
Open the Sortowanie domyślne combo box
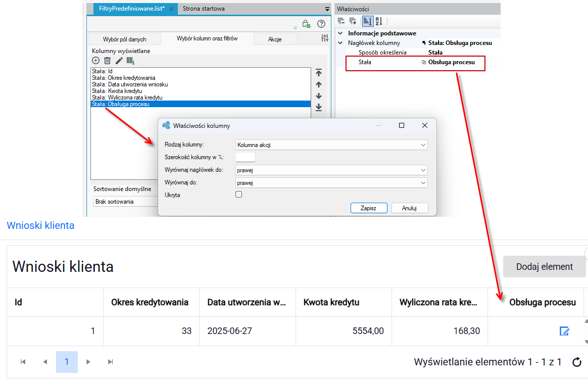[126, 202]
